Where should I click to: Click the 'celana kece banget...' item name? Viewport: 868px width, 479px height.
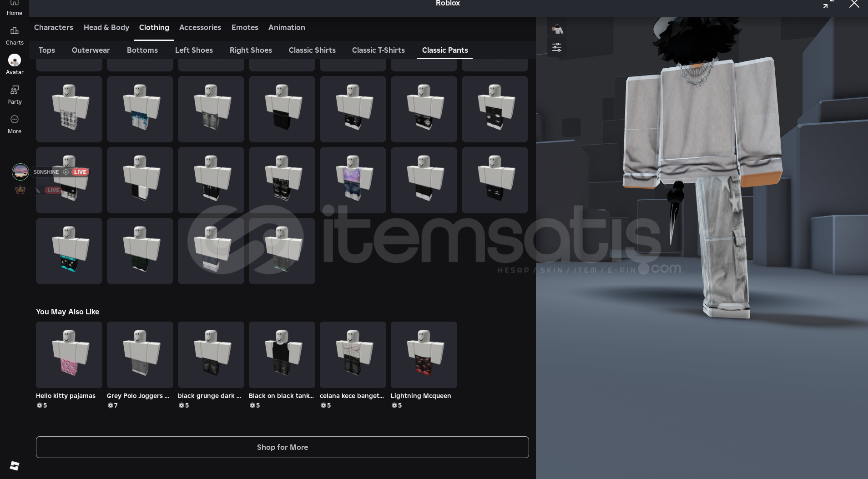352,396
